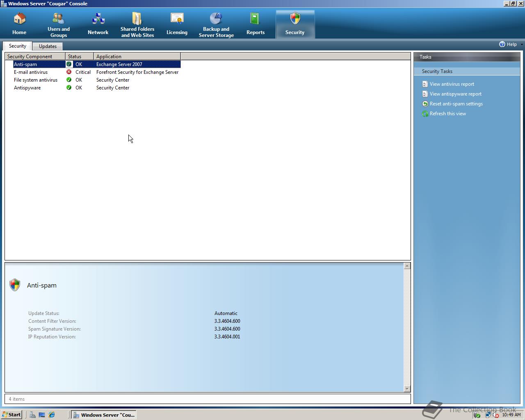Select the Antispyware row
This screenshot has width=525, height=420.
pyautogui.click(x=97, y=87)
